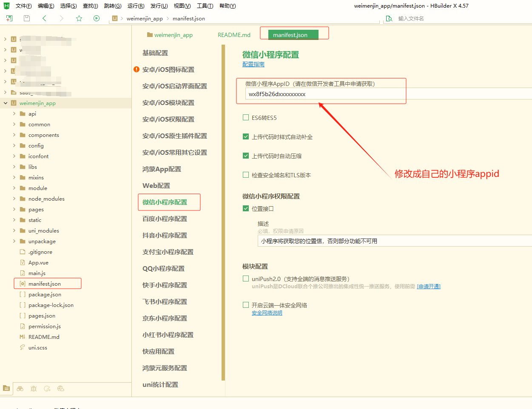Enable 检查安全域名和TLS版本 checkbox
Screen dimensions: 532x409
point(246,175)
